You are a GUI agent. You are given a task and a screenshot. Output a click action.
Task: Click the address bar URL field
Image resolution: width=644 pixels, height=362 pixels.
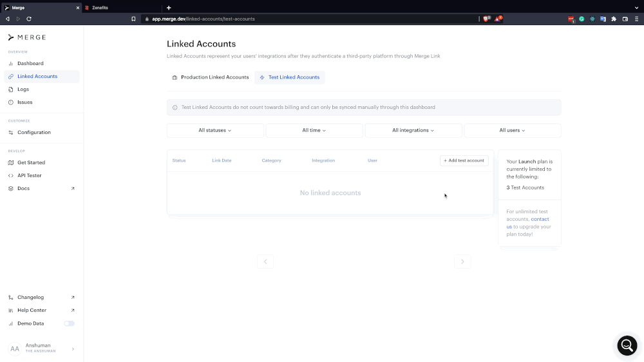[x=310, y=19]
